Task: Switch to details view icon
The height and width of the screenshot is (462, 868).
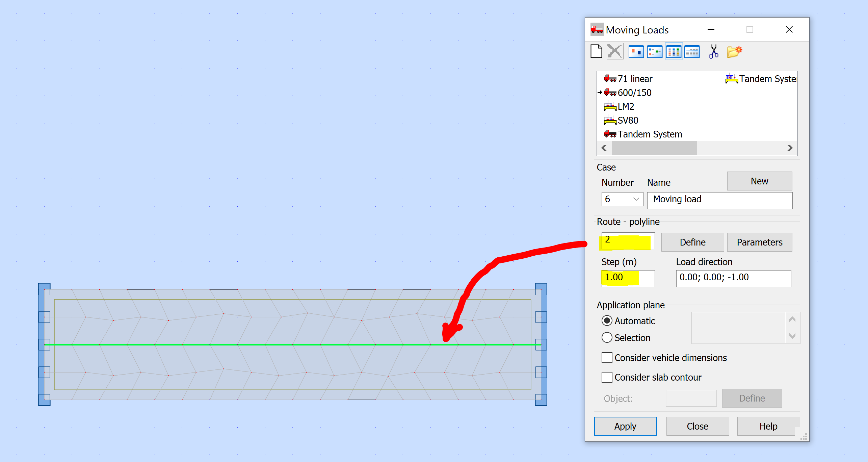Action: [x=692, y=52]
